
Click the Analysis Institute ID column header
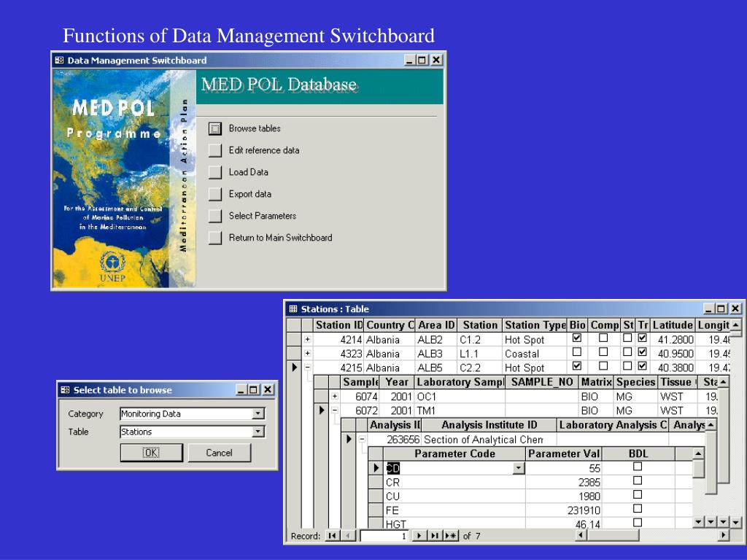click(x=489, y=425)
